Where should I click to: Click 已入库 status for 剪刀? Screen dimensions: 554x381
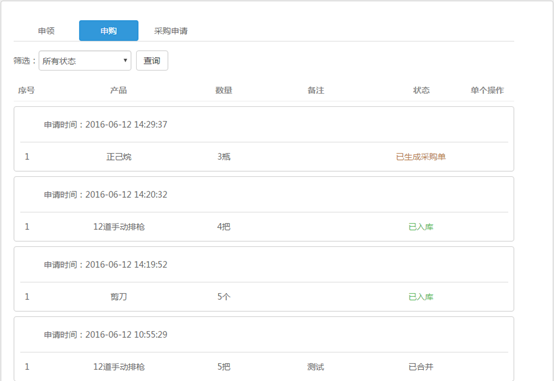pyautogui.click(x=421, y=297)
